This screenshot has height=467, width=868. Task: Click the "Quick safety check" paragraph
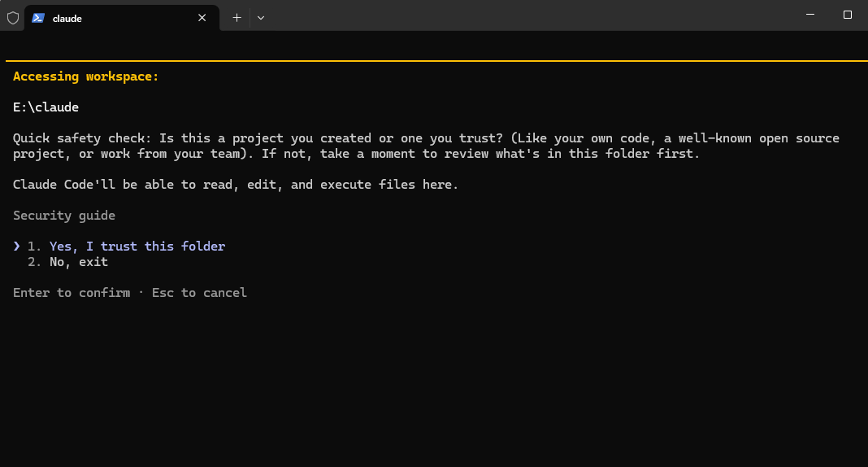426,146
